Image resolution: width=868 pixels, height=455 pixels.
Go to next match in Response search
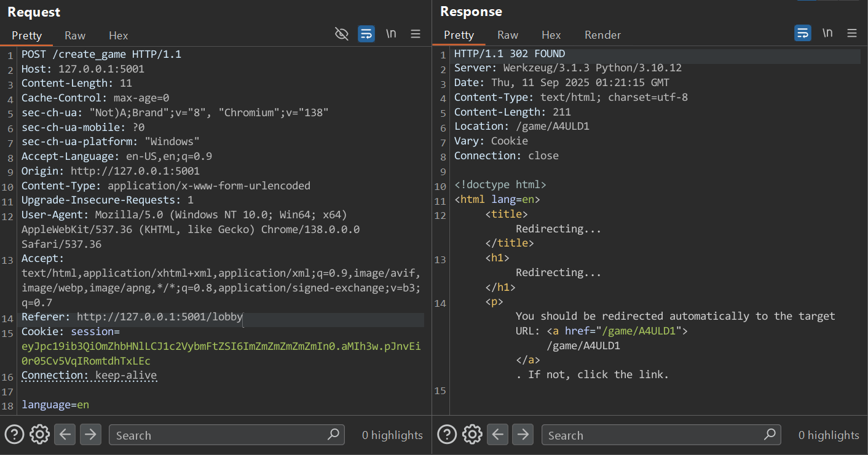coord(523,435)
